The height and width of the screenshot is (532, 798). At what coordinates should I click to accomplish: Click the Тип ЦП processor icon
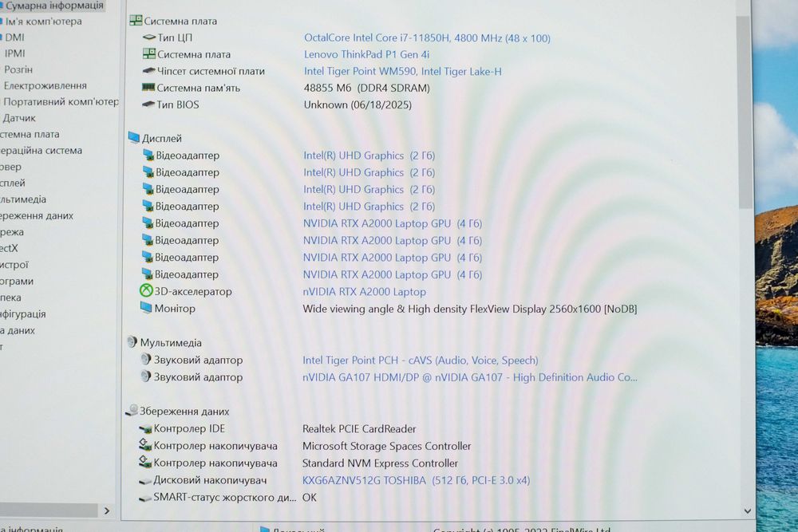(x=149, y=37)
